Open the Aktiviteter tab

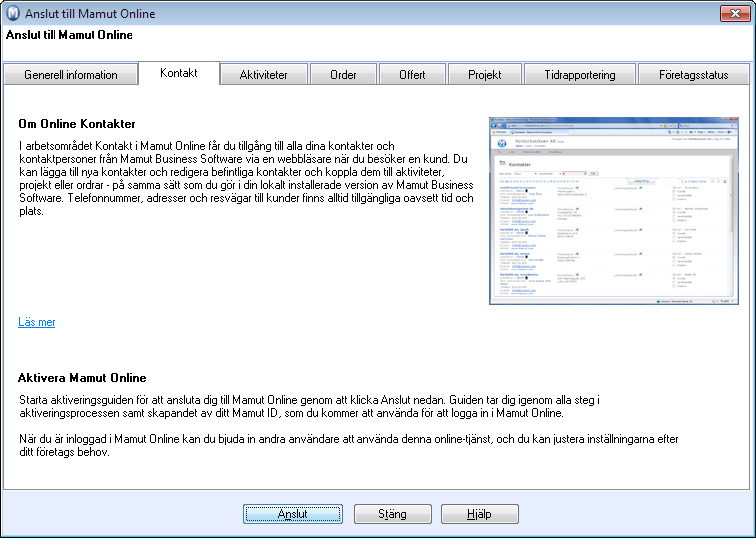(x=264, y=75)
